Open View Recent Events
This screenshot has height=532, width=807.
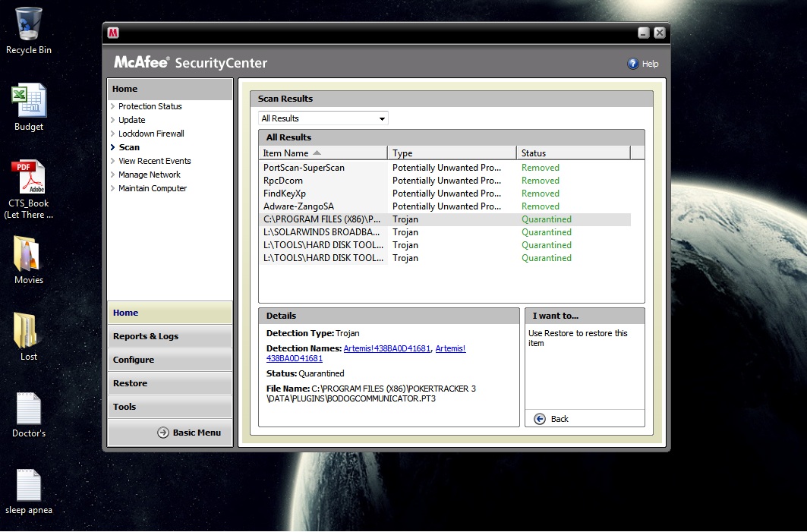click(x=154, y=161)
